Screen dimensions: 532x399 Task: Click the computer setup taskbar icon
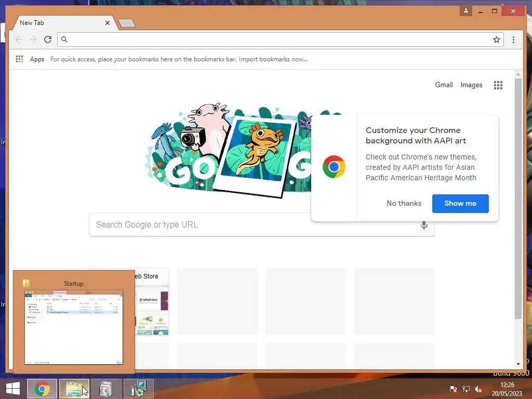click(139, 389)
